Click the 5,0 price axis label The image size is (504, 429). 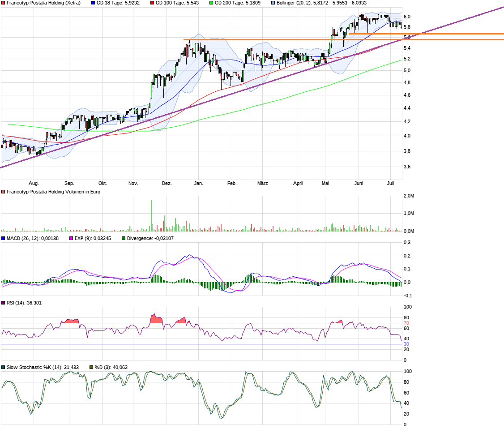pyautogui.click(x=407, y=70)
